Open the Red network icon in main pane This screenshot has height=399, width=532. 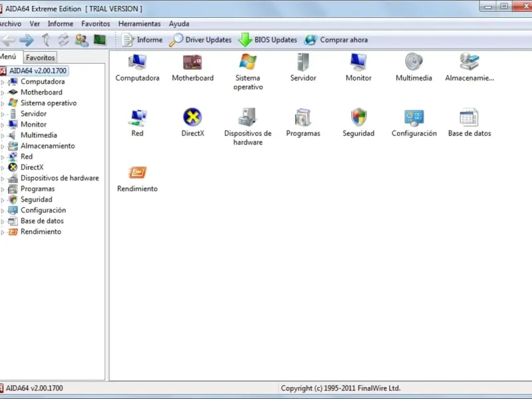[138, 118]
